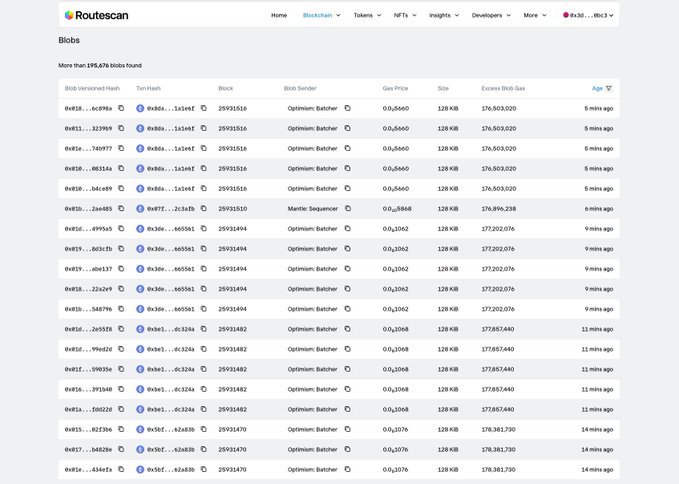Open blob 0x018...6c898a details
This screenshot has height=484, width=679.
pos(88,108)
